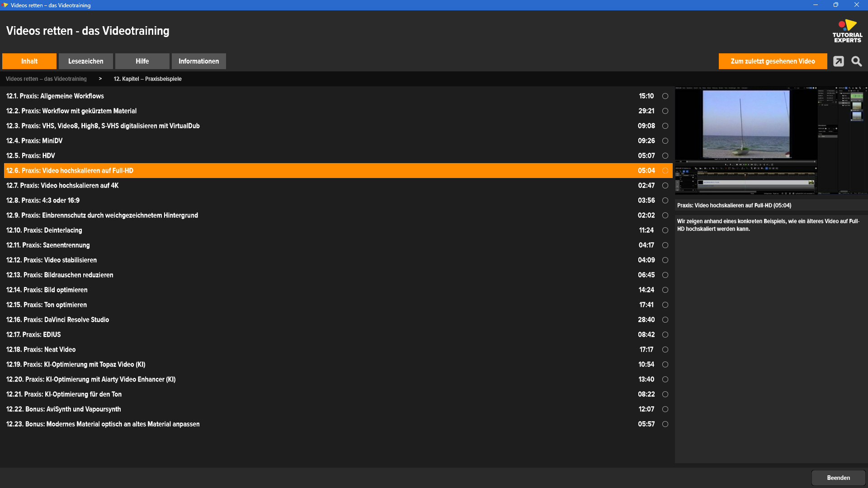Mark 12.4 Praxis: MiniDV circle
868x488 pixels.
(x=665, y=141)
